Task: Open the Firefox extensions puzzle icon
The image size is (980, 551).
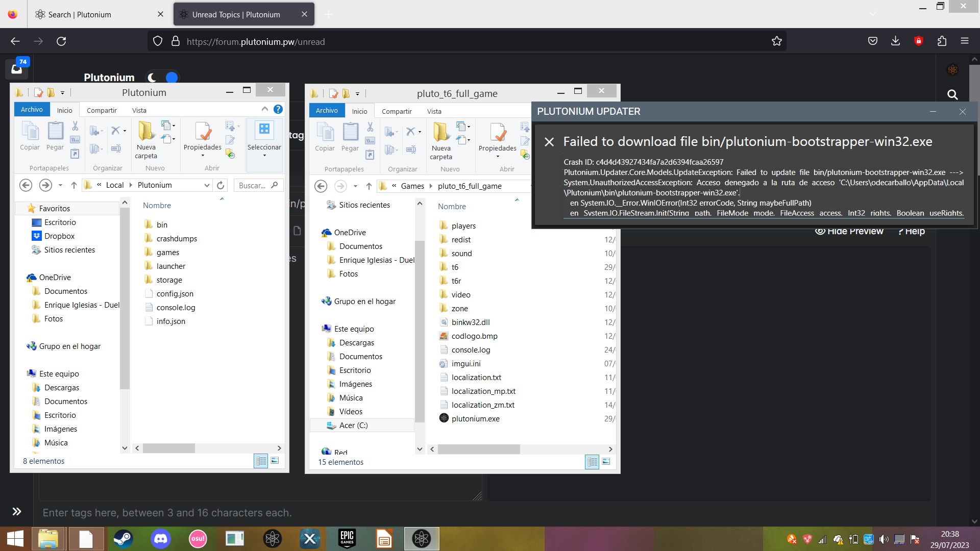Action: point(942,41)
